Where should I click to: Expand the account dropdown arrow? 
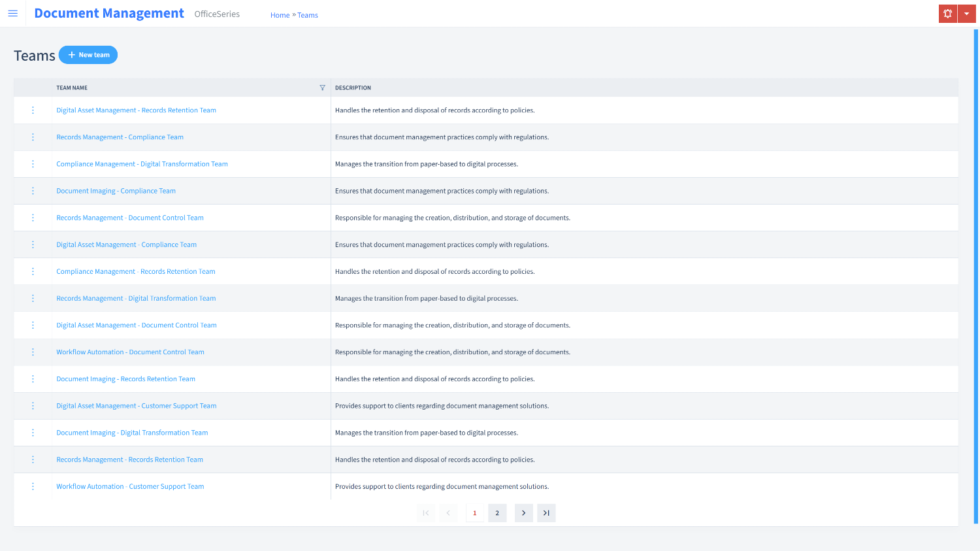pos(967,13)
